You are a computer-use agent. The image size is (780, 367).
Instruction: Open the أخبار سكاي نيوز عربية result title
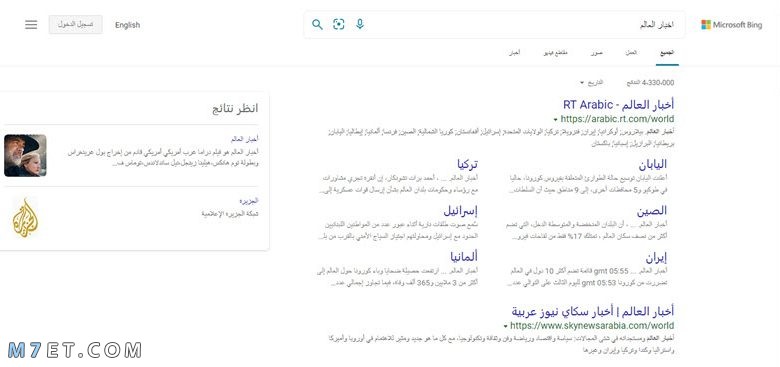pos(593,312)
